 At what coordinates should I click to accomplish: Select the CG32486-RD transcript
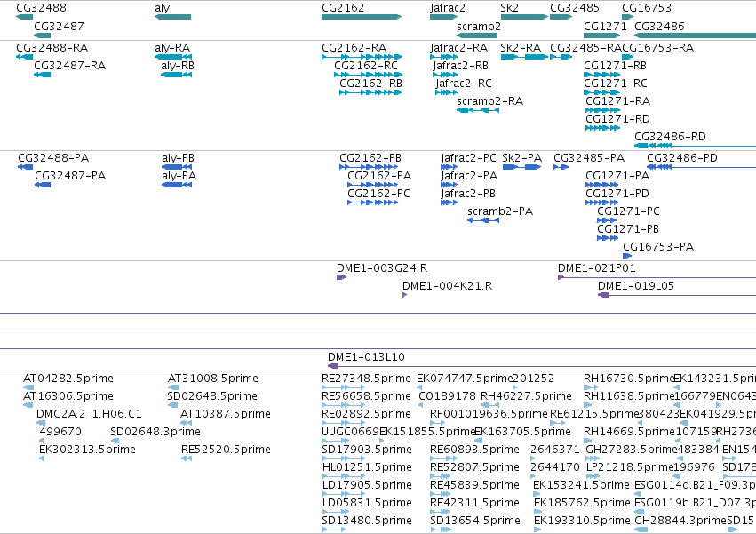pyautogui.click(x=696, y=146)
